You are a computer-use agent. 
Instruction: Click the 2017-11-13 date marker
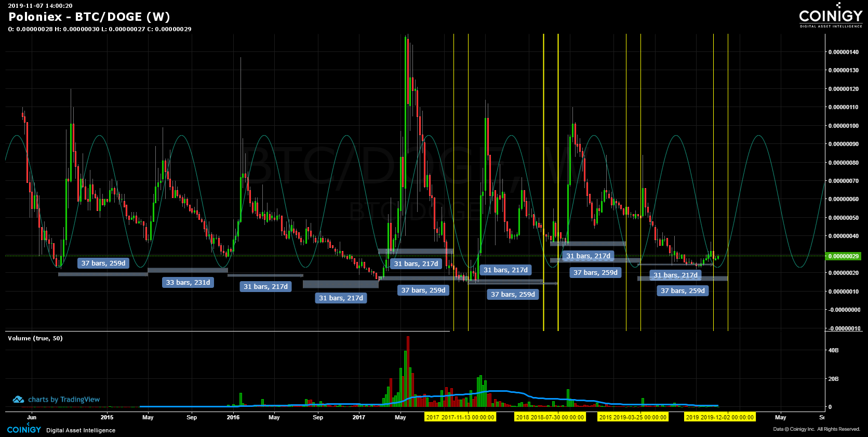click(460, 417)
